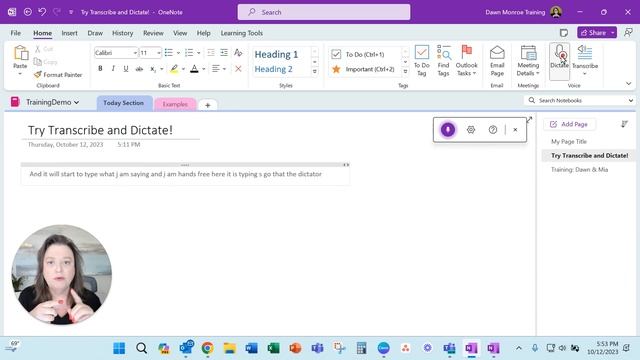This screenshot has width=640, height=360.
Task: Toggle italic formatting
Action: (113, 69)
